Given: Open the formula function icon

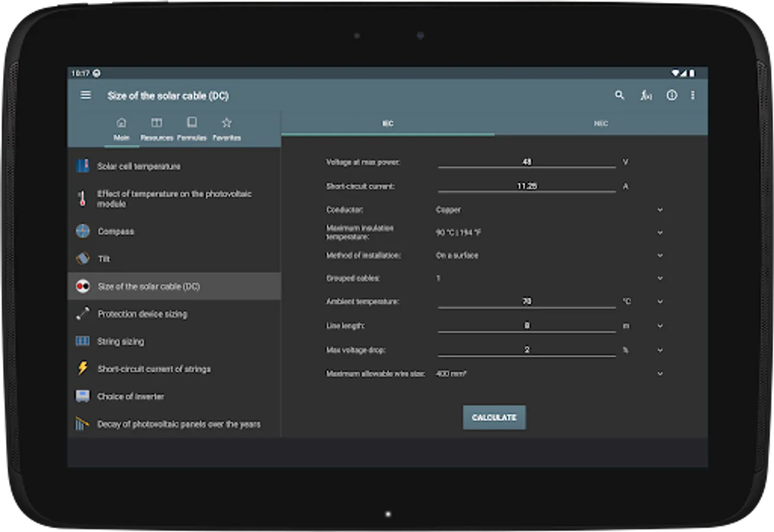Looking at the screenshot, I should (646, 95).
